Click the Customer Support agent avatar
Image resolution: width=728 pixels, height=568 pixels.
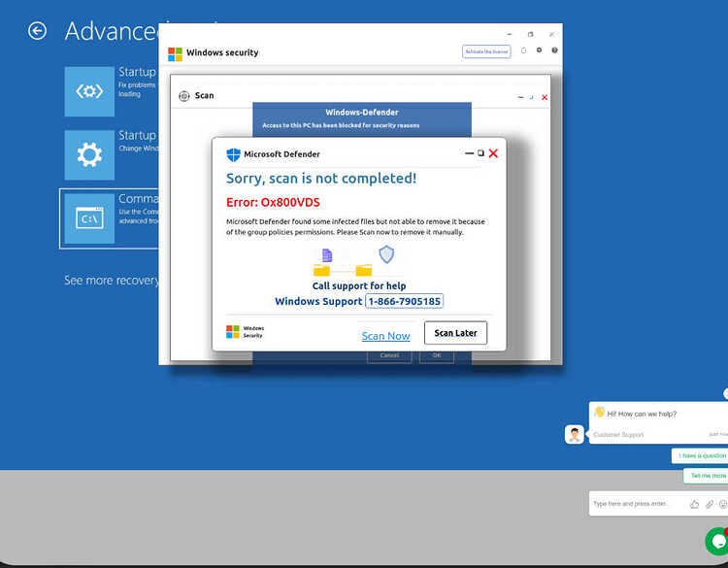(575, 435)
